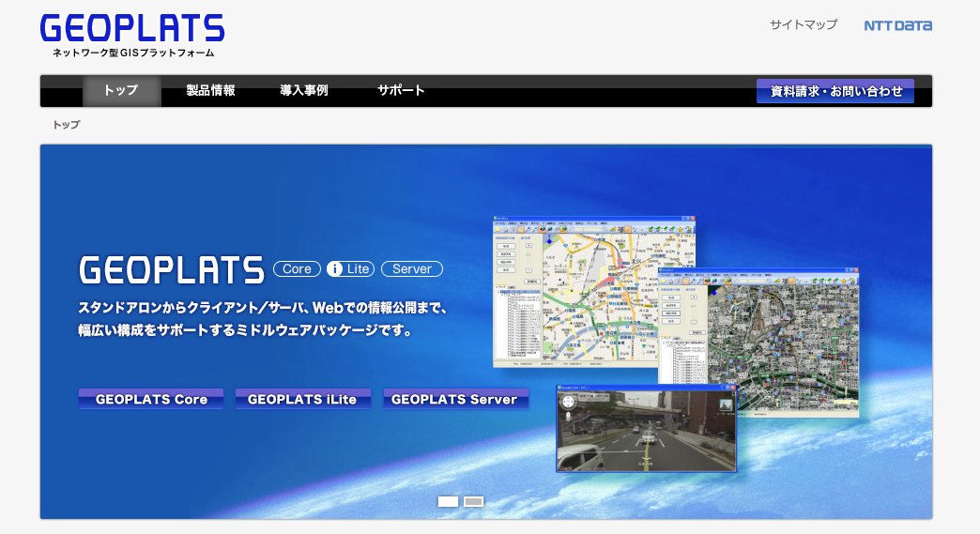Click the iLite pill badge

click(x=351, y=268)
